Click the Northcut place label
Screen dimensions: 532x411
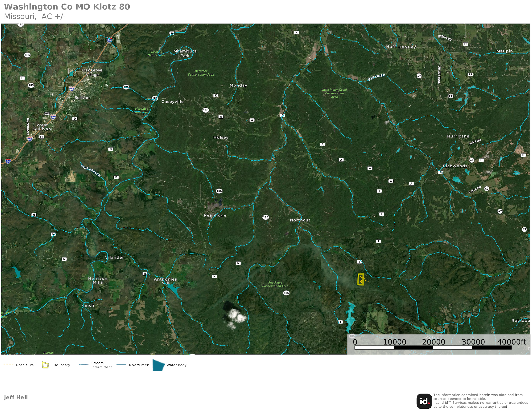(300, 220)
